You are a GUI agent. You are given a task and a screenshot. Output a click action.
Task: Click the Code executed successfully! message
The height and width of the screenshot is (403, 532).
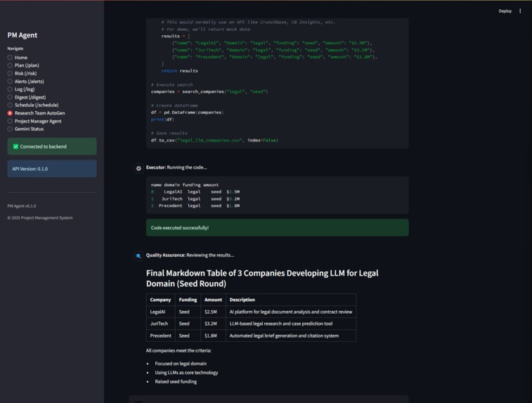tap(277, 227)
